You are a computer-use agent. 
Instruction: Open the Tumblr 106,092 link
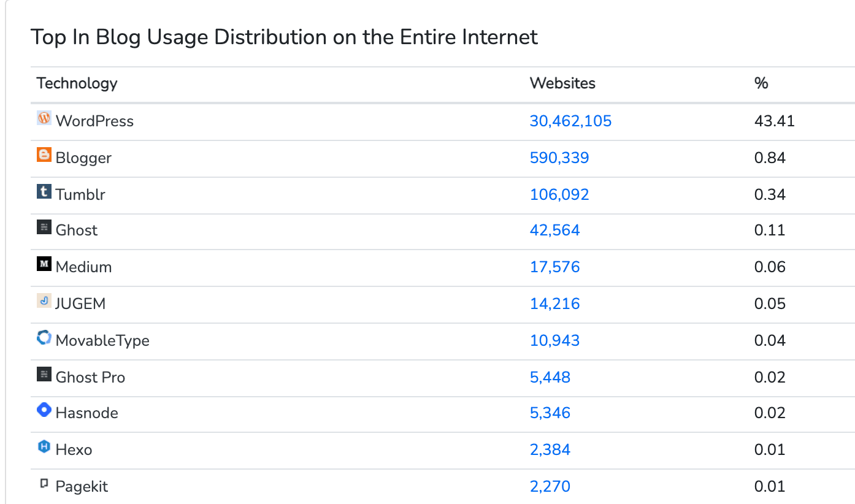559,194
